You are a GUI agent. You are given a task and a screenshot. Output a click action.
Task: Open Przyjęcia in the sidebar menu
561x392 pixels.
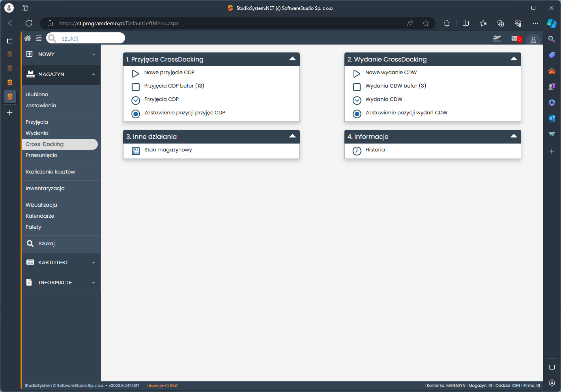pyautogui.click(x=37, y=122)
